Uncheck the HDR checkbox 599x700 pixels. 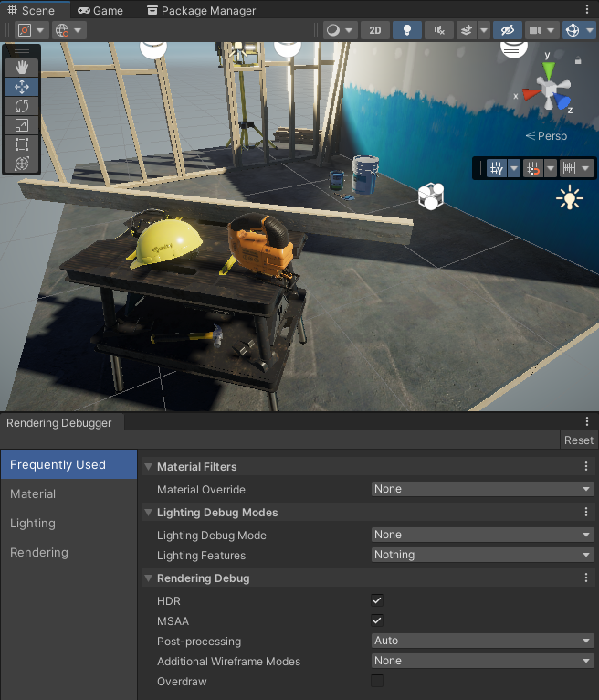click(377, 600)
